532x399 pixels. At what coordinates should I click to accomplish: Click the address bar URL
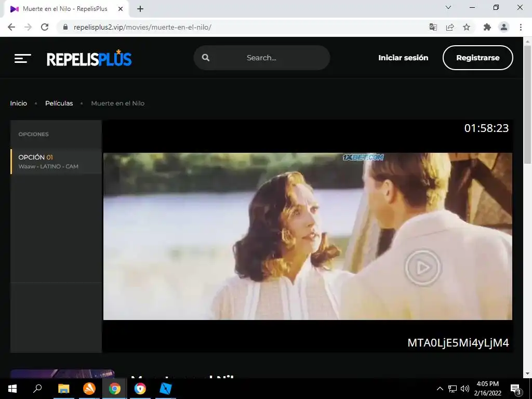coord(142,27)
